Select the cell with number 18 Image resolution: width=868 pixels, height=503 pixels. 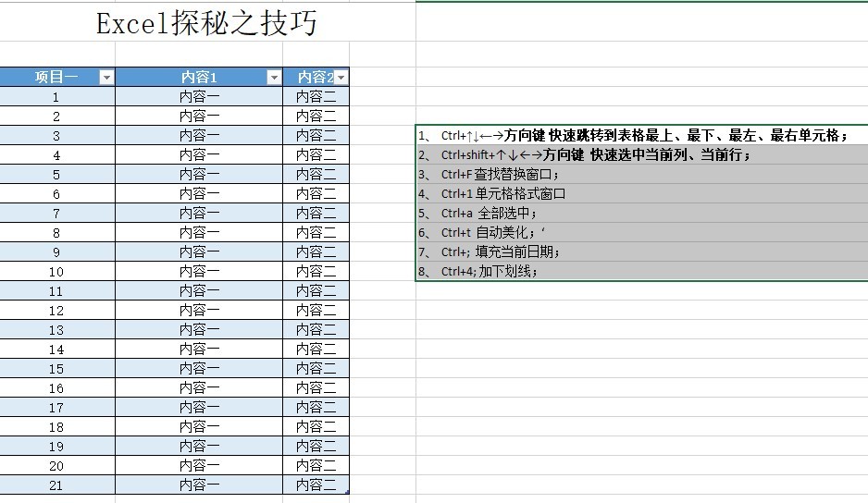tap(56, 426)
